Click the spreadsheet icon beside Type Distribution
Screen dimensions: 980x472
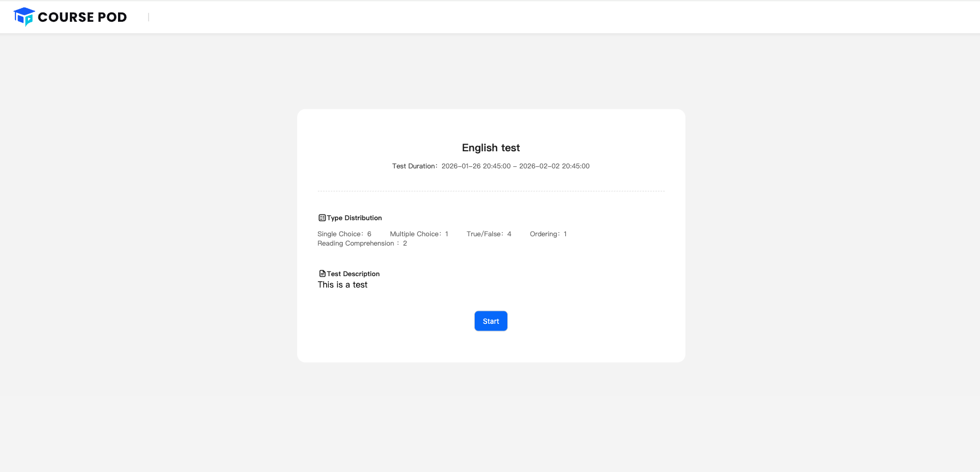pyautogui.click(x=321, y=218)
